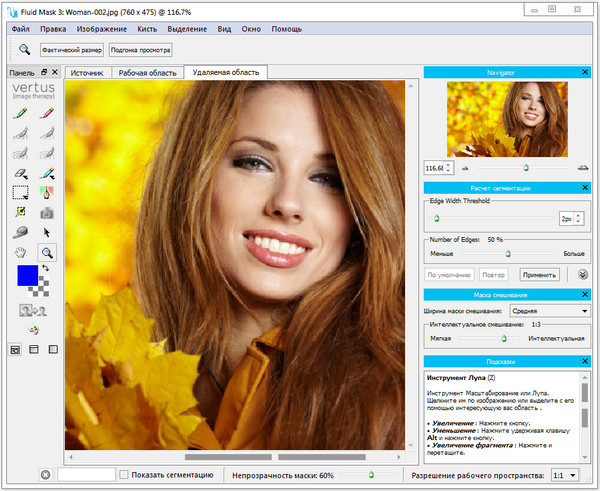Click the camera snapshot tool icon

(46, 212)
